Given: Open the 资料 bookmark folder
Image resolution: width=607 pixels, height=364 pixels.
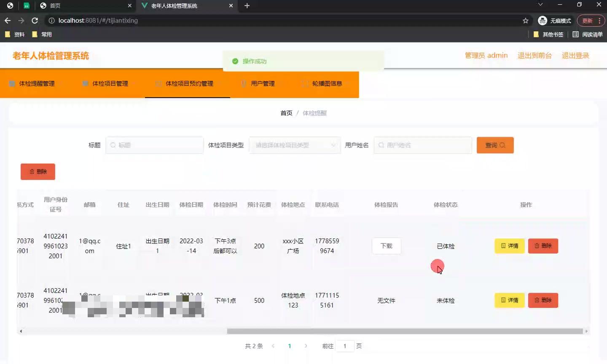Looking at the screenshot, I should [15, 35].
